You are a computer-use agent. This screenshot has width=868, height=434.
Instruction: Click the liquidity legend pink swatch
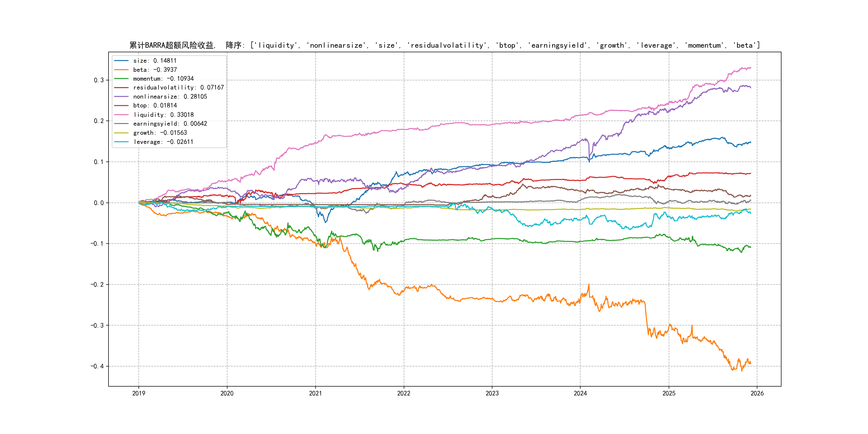pyautogui.click(x=121, y=115)
